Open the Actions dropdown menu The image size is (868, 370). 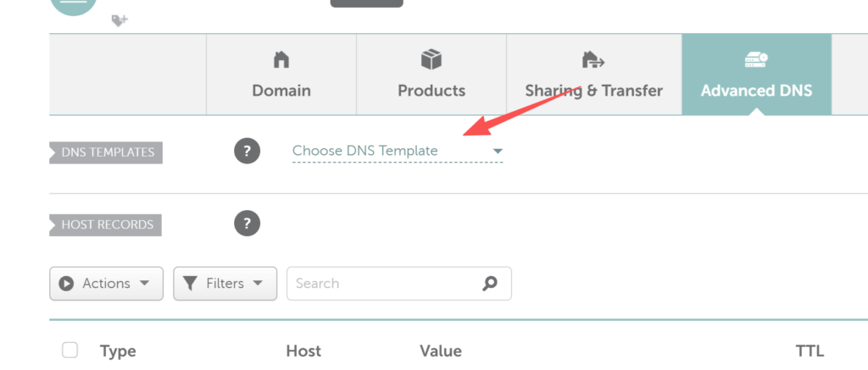[x=106, y=284]
